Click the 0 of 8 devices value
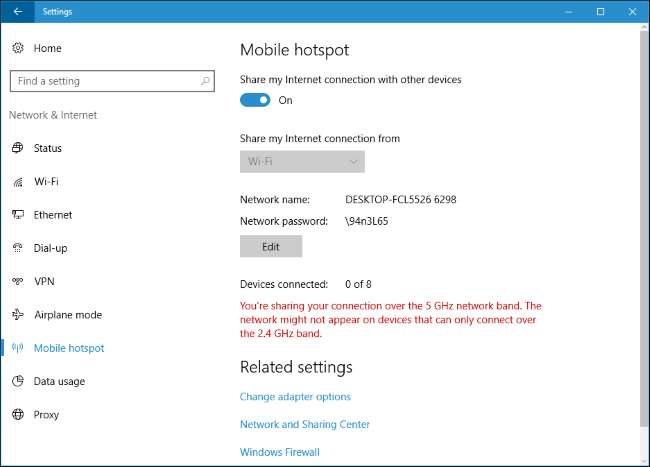 pos(358,284)
